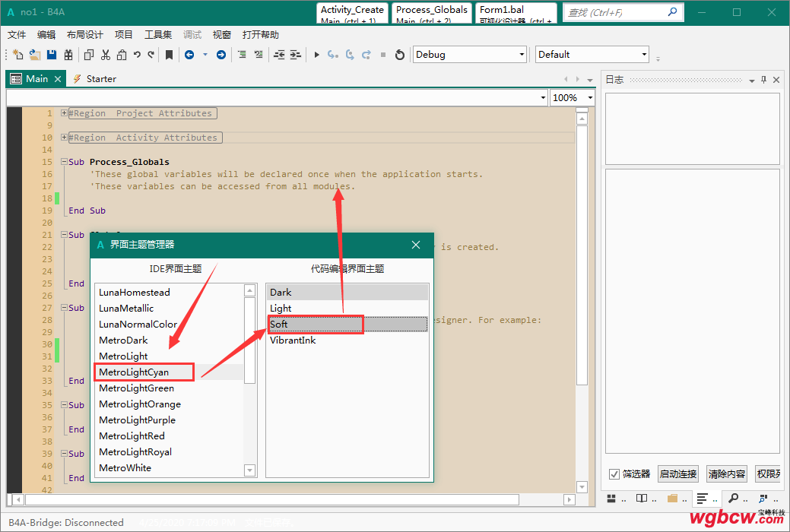790x532 pixels.
Task: Click the 权限 button in log panel
Action: click(x=769, y=474)
